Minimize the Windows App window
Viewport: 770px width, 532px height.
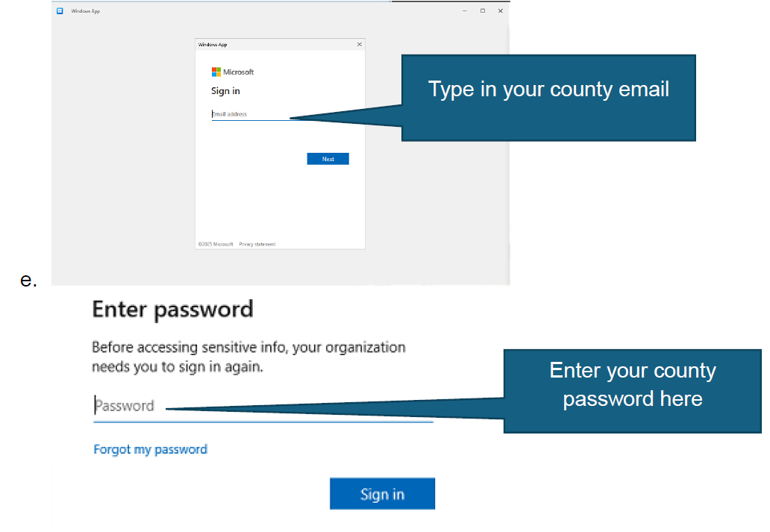pos(464,11)
